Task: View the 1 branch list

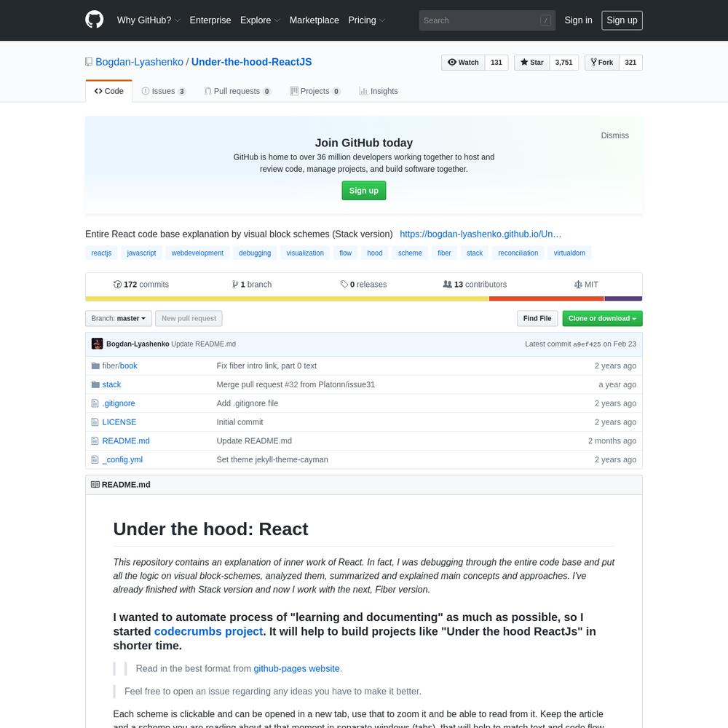Action: [252, 284]
